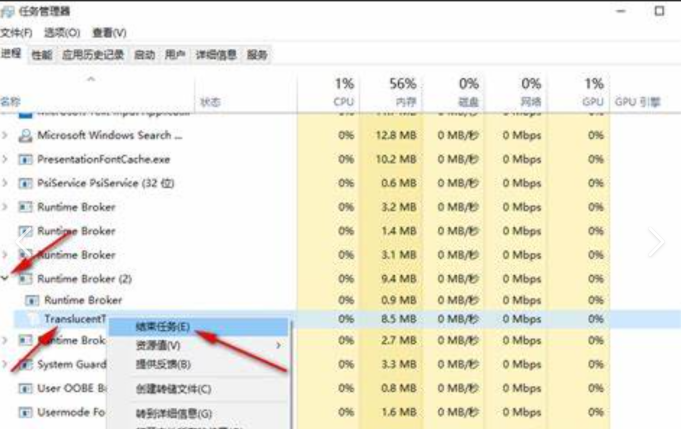This screenshot has width=681, height=429.
Task: Select the PsiService PsiService (32 位) name
Action: pos(106,183)
